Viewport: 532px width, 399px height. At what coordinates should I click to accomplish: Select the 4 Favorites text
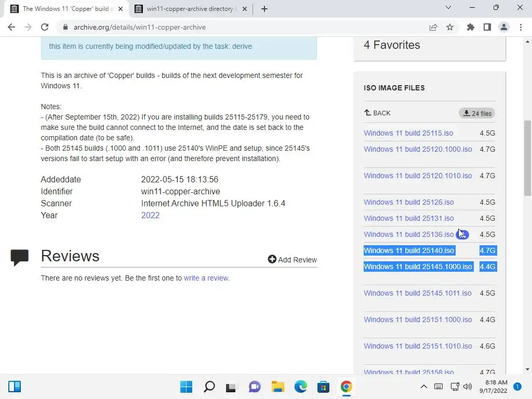(392, 45)
